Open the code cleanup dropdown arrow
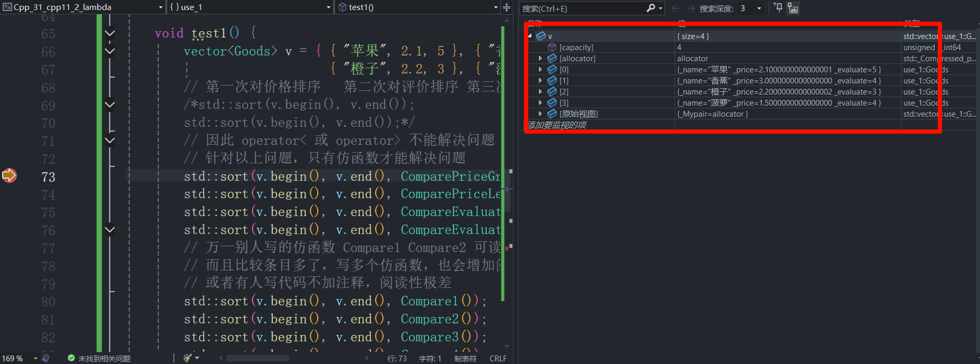The height and width of the screenshot is (364, 980). pos(197,358)
